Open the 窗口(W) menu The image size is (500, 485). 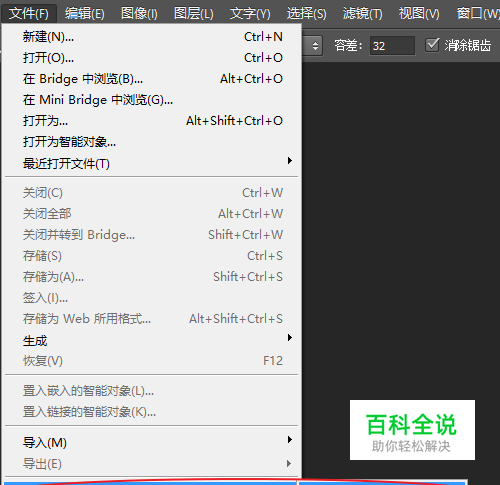tap(478, 14)
